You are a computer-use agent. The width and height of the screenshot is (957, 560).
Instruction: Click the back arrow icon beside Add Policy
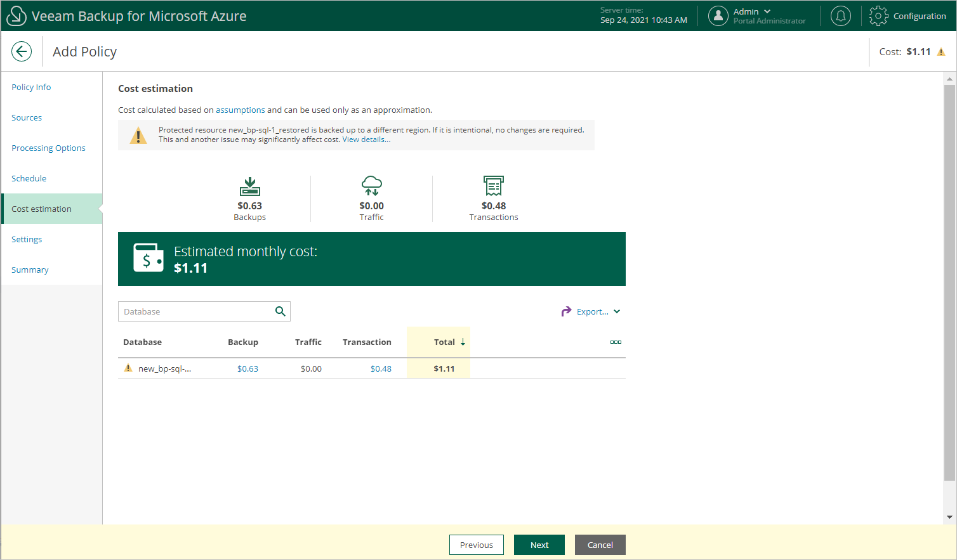click(22, 51)
